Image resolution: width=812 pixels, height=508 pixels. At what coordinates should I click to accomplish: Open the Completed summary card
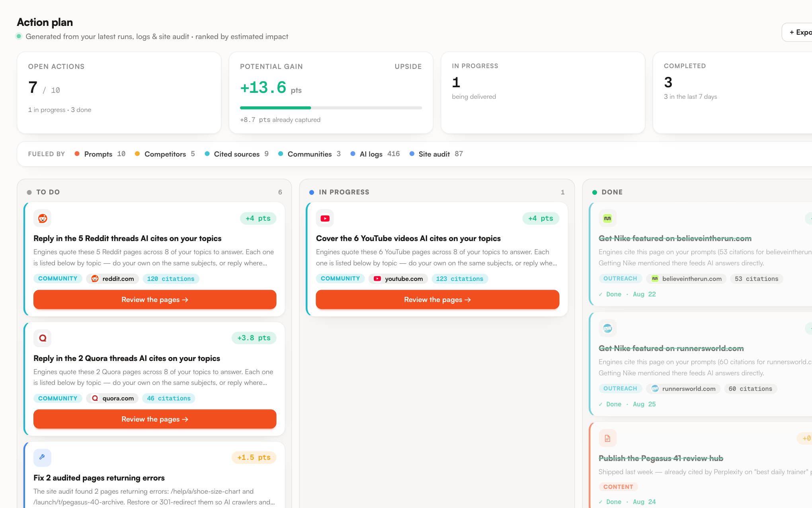pos(732,92)
